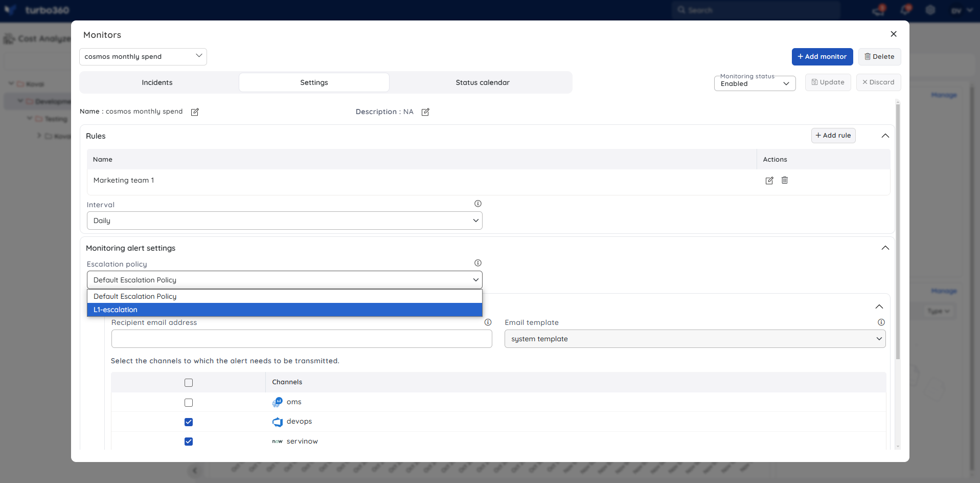Close the Monitors dialog

pyautogui.click(x=894, y=34)
